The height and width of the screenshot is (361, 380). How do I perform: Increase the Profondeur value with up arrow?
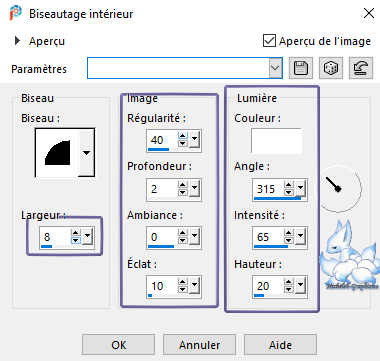pyautogui.click(x=183, y=185)
